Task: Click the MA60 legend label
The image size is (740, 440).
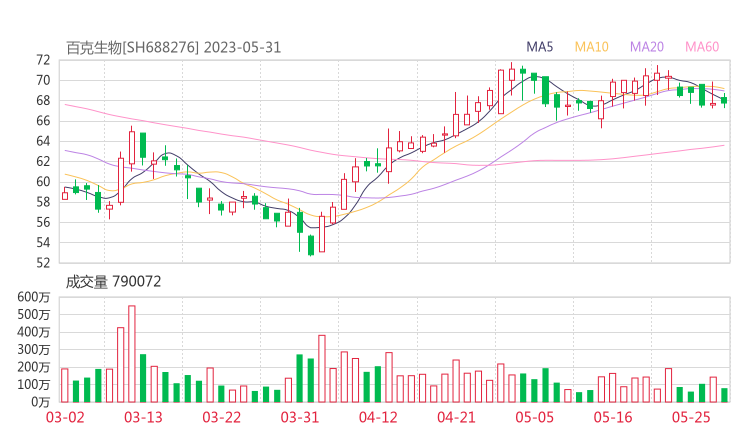Action: click(x=702, y=47)
